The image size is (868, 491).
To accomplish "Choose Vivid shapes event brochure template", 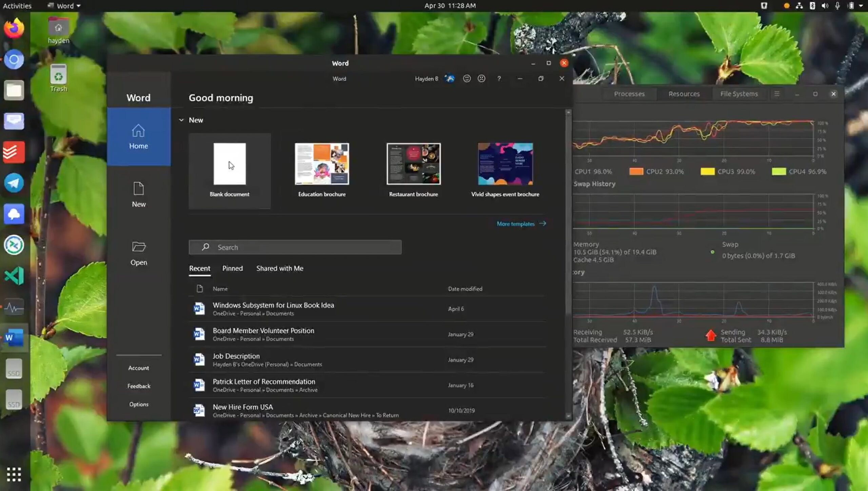I will 505,171.
